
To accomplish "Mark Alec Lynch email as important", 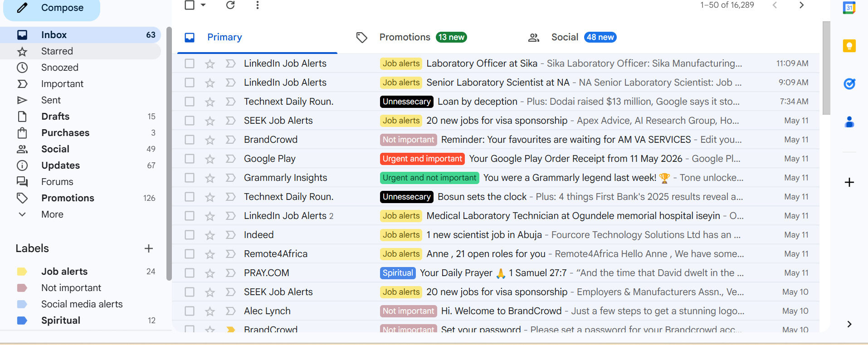I will [x=230, y=311].
